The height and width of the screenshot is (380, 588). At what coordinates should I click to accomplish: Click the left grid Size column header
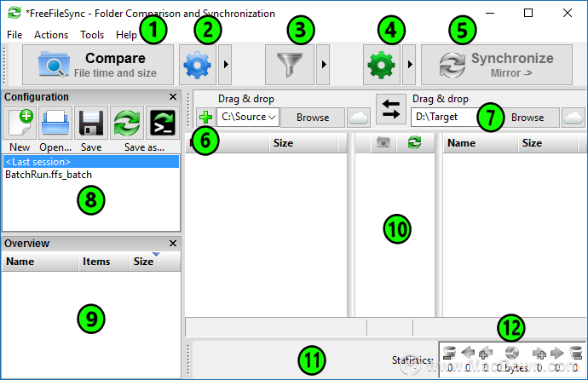[303, 143]
